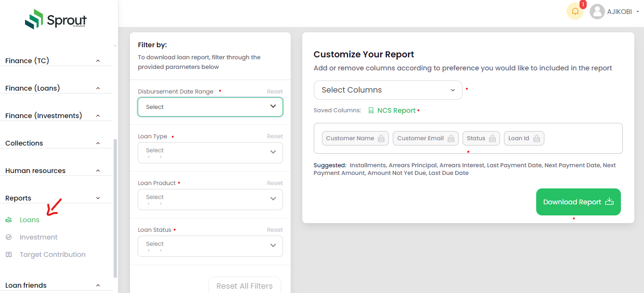Click the Sprout logo
Viewport: 644px width, 293px height.
[56, 20]
